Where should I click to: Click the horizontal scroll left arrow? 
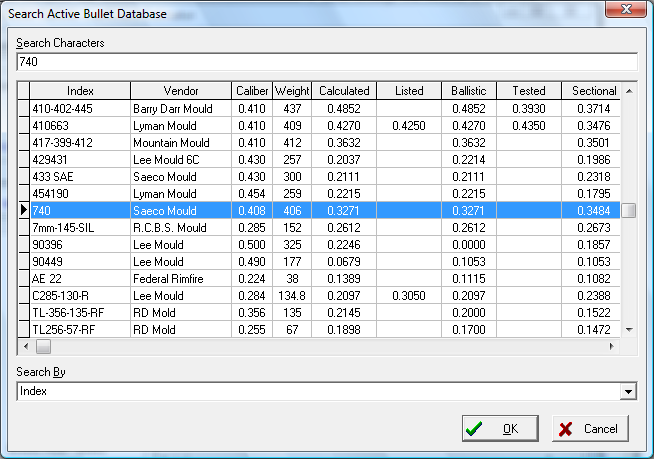(26, 346)
